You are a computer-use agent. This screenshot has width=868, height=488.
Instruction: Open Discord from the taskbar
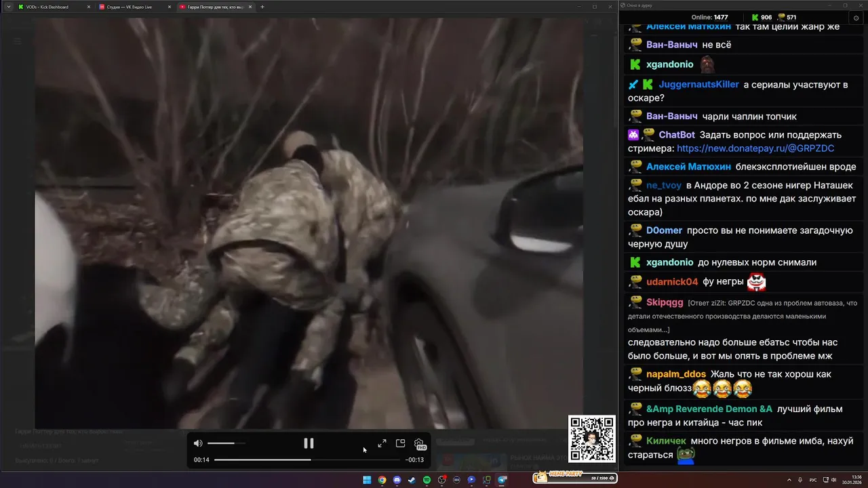click(x=397, y=480)
